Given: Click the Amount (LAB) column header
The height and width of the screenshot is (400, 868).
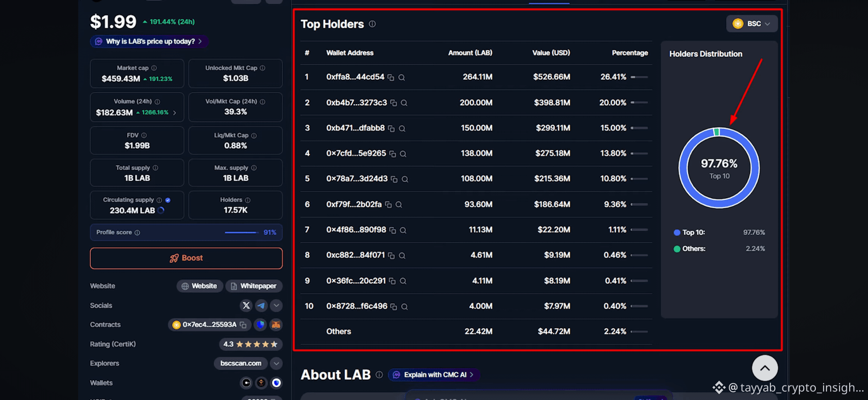Looking at the screenshot, I should [470, 53].
